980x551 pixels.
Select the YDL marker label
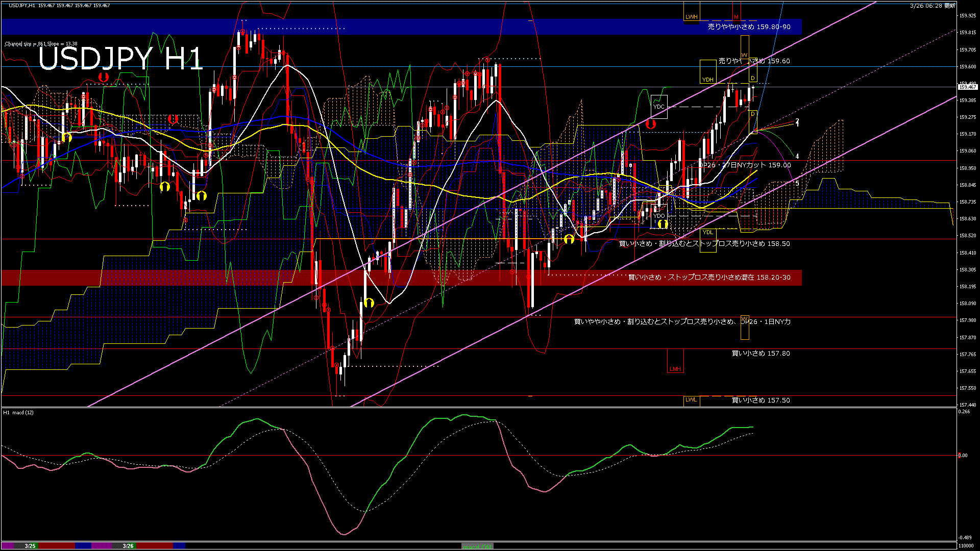707,232
